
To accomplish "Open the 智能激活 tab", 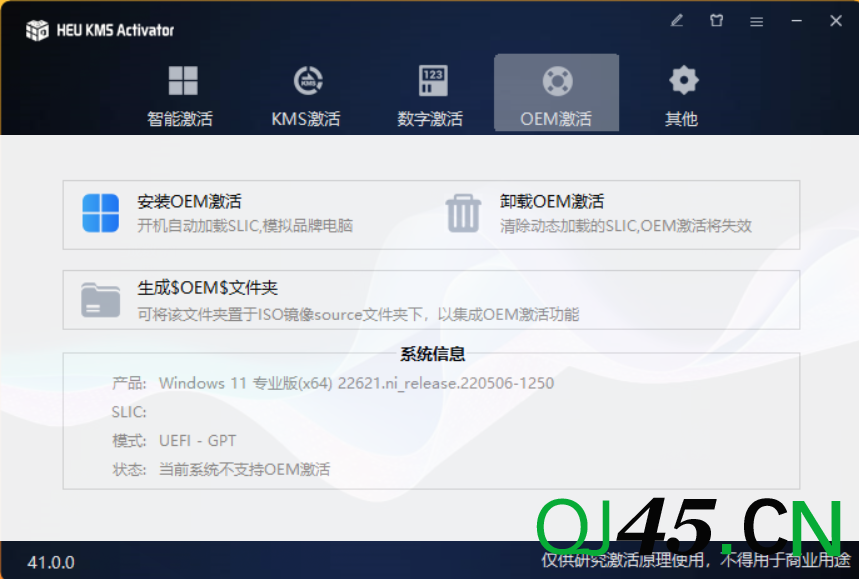I will click(x=180, y=94).
